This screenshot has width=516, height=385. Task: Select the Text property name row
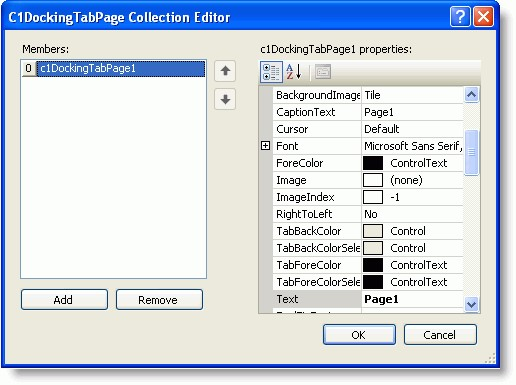coord(317,299)
